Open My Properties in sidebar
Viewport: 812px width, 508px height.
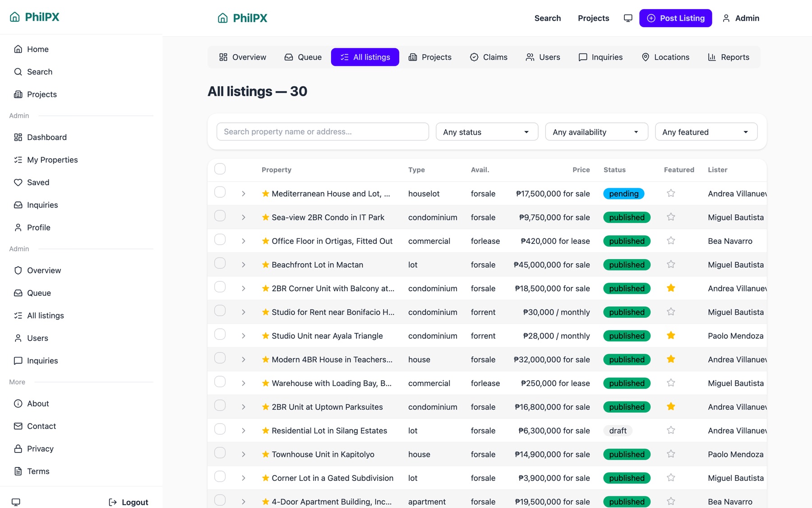[81, 160]
